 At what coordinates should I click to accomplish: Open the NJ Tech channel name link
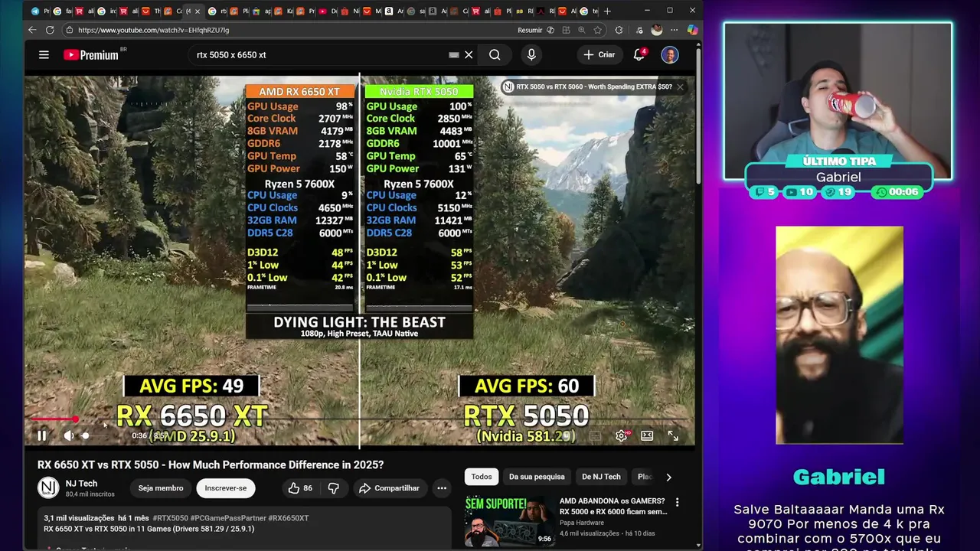[x=81, y=484]
